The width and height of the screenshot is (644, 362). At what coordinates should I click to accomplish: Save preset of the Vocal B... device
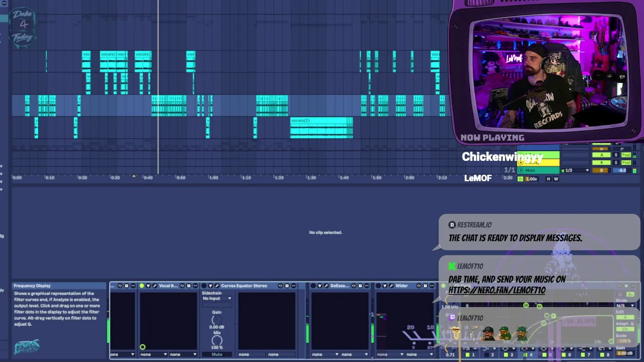click(189, 286)
